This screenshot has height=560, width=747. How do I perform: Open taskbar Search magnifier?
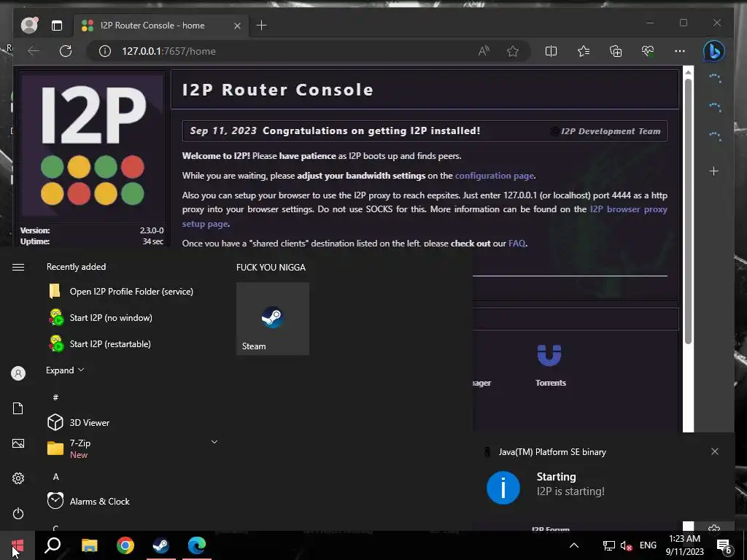[53, 545]
